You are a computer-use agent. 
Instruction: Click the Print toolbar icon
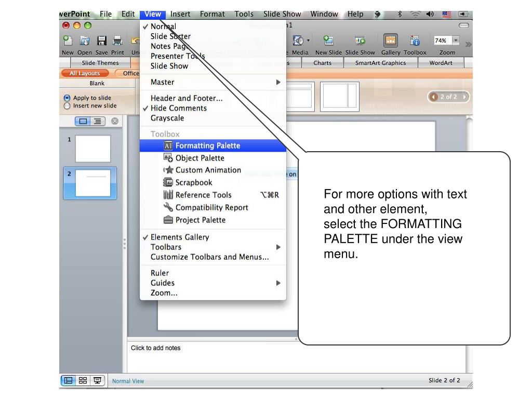[117, 41]
